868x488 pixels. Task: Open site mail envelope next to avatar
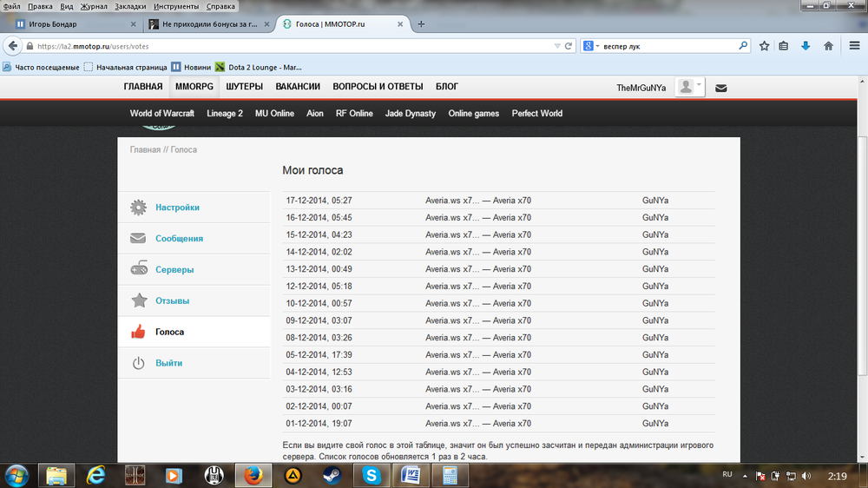(x=721, y=88)
